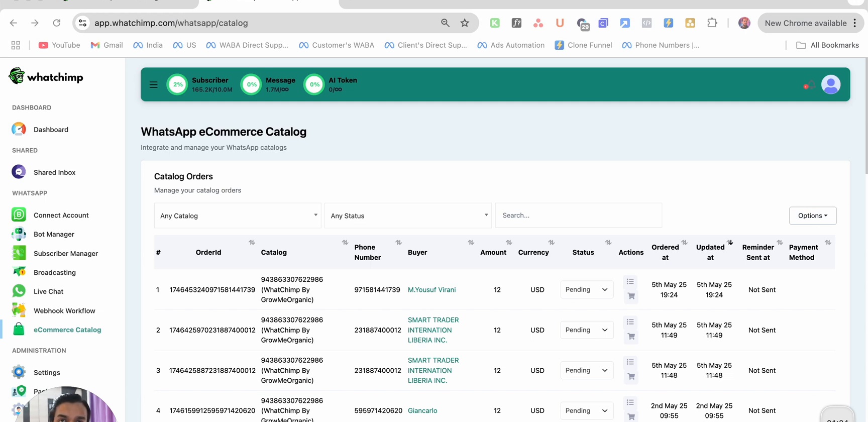
Task: Click the Settings gear icon in sidebar
Action: [x=19, y=372]
